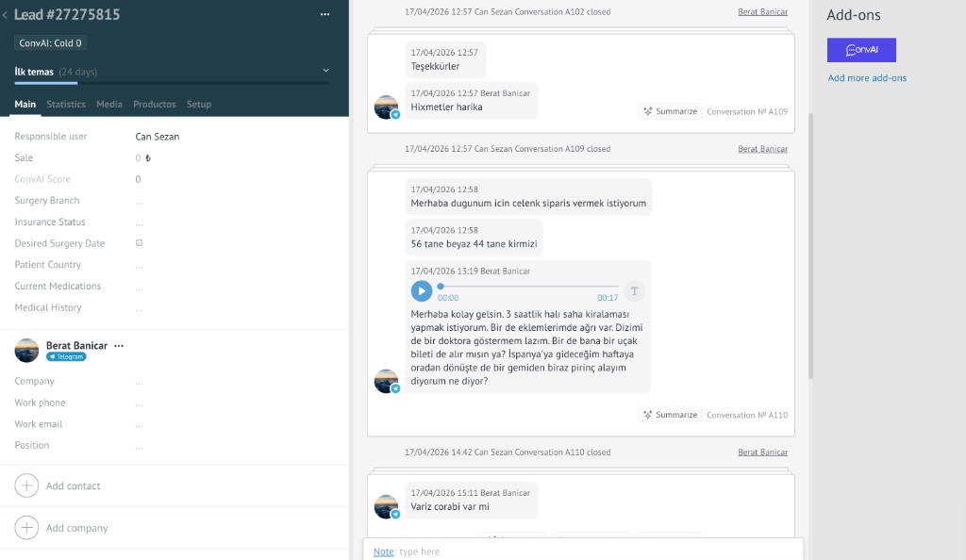This screenshot has height=560, width=966.
Task: Open the ConvAI add-on button
Action: [861, 50]
